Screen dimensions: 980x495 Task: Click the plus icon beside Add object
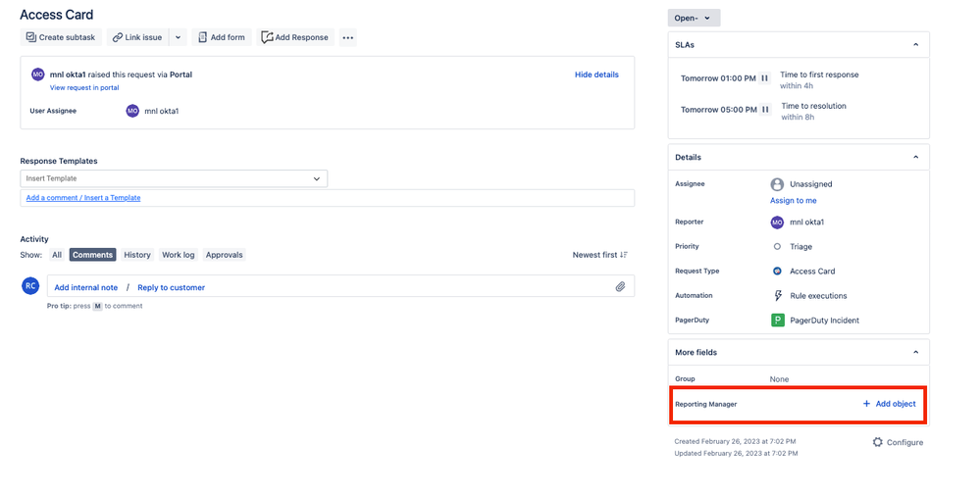click(866, 404)
